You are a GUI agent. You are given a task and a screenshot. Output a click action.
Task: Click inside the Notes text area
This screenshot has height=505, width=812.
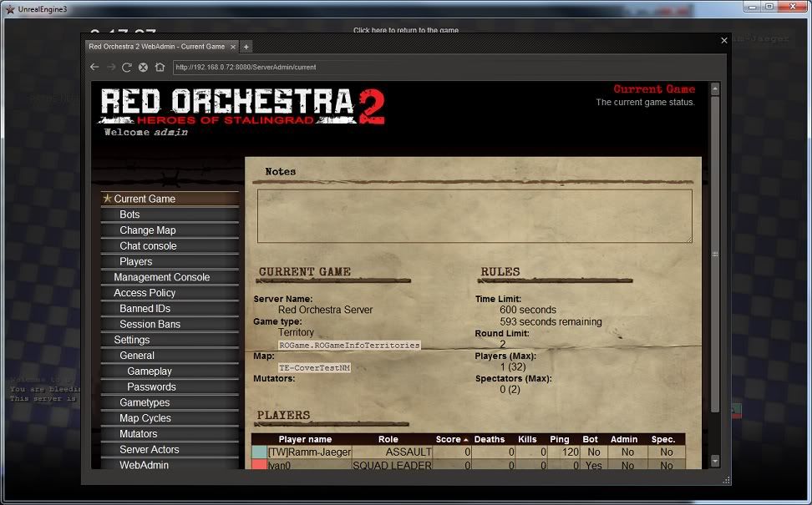(474, 215)
